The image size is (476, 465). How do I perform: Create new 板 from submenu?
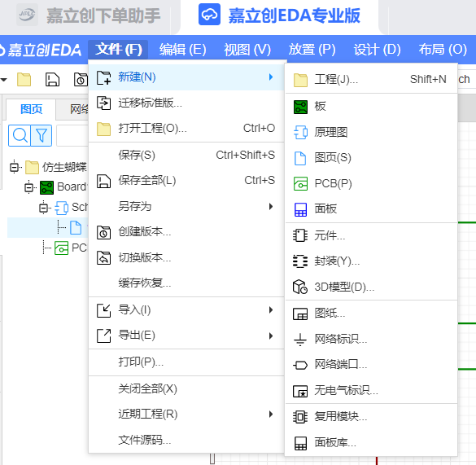(371, 107)
